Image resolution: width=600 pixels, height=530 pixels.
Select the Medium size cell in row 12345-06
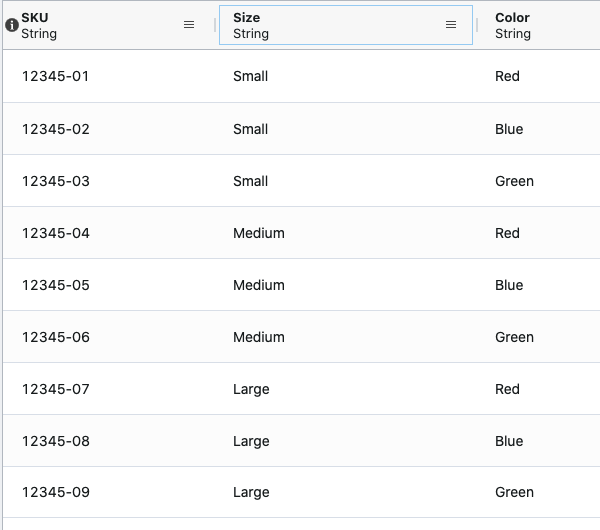[258, 337]
